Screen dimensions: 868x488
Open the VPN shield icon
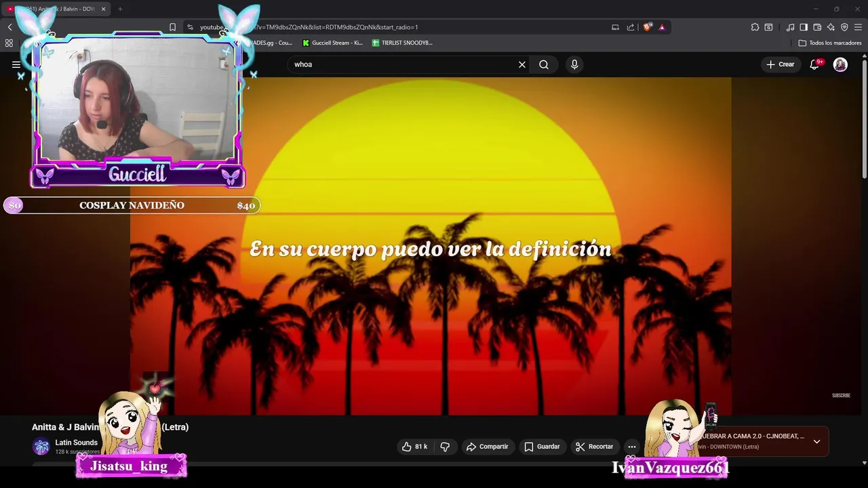coord(844,27)
